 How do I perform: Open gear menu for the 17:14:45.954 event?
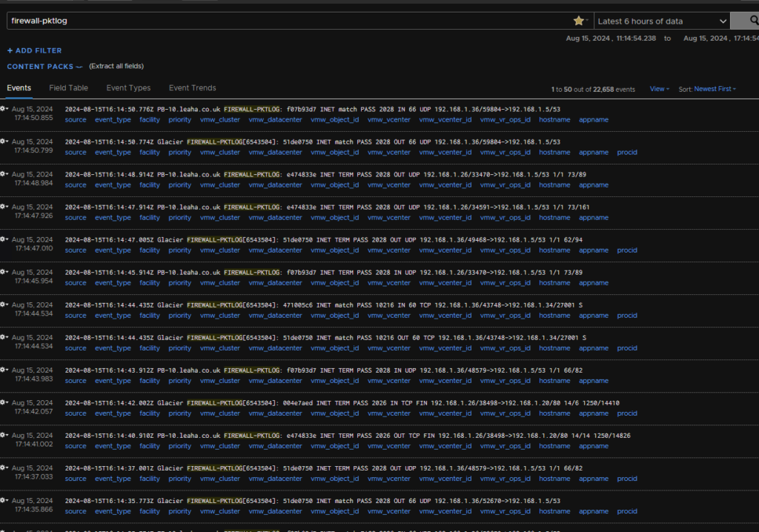[4, 272]
